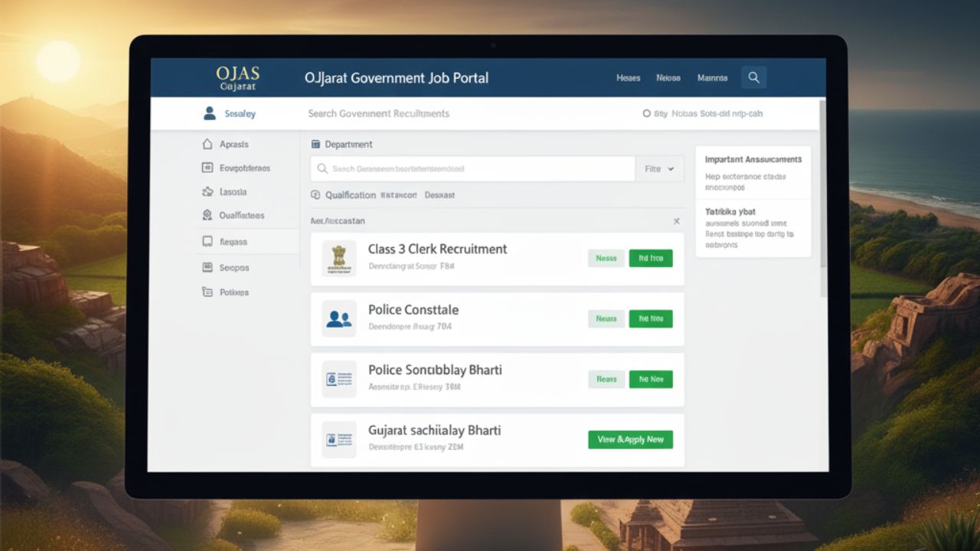Viewport: 980px width, 551px height.
Task: Open the Seopss sidebar item
Action: pos(234,268)
